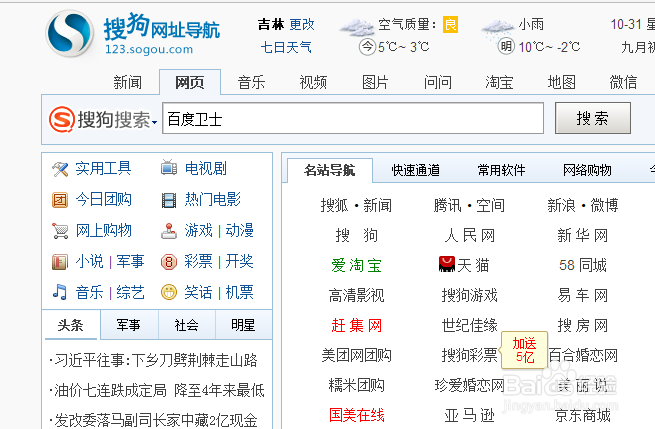The width and height of the screenshot is (655, 429).
Task: Open the green 爱淘宝 link
Action: [x=356, y=265]
